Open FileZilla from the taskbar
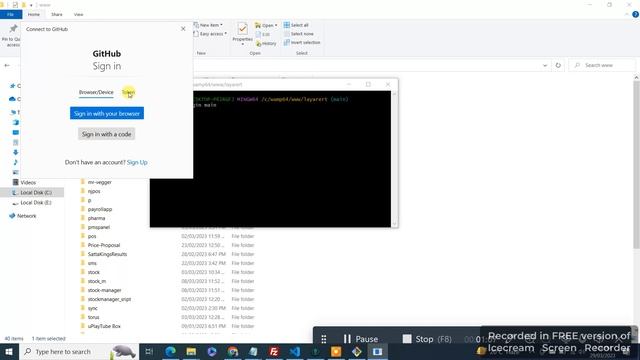 [274, 351]
